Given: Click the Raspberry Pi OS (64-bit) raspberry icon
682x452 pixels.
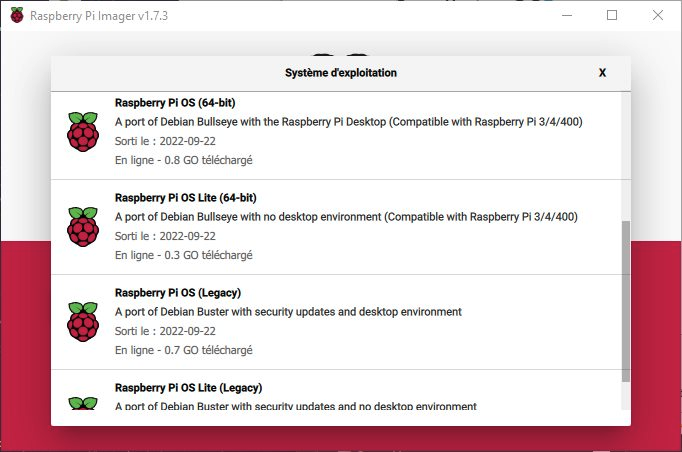Looking at the screenshot, I should pos(83,132).
